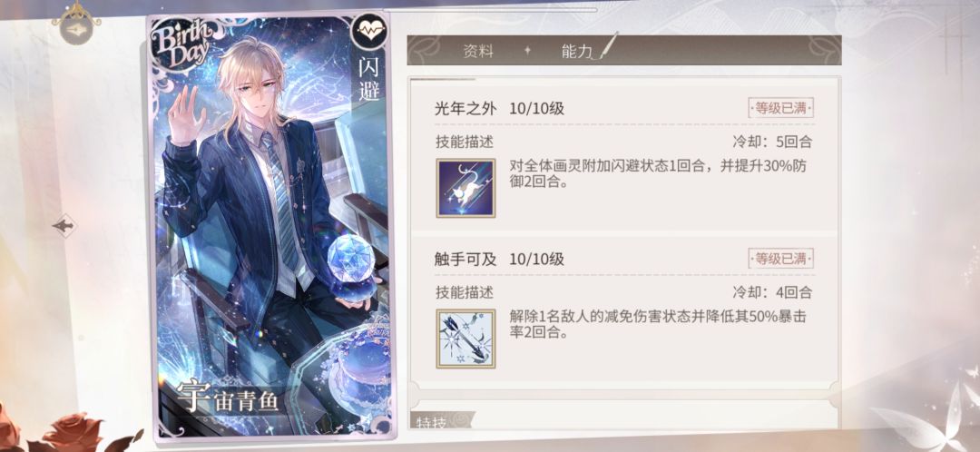Viewport: 980px width, 452px height.
Task: Click the heart pulse icon on the card
Action: click(x=367, y=33)
